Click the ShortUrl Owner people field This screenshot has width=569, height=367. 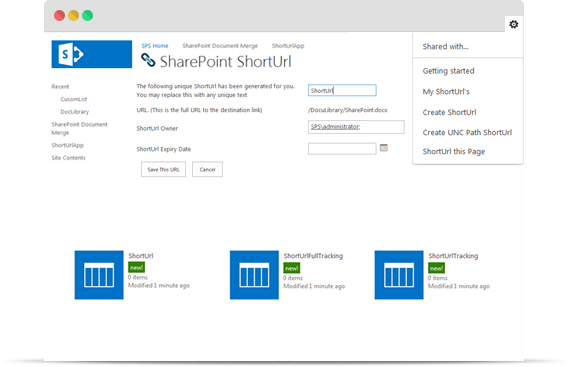tap(356, 127)
